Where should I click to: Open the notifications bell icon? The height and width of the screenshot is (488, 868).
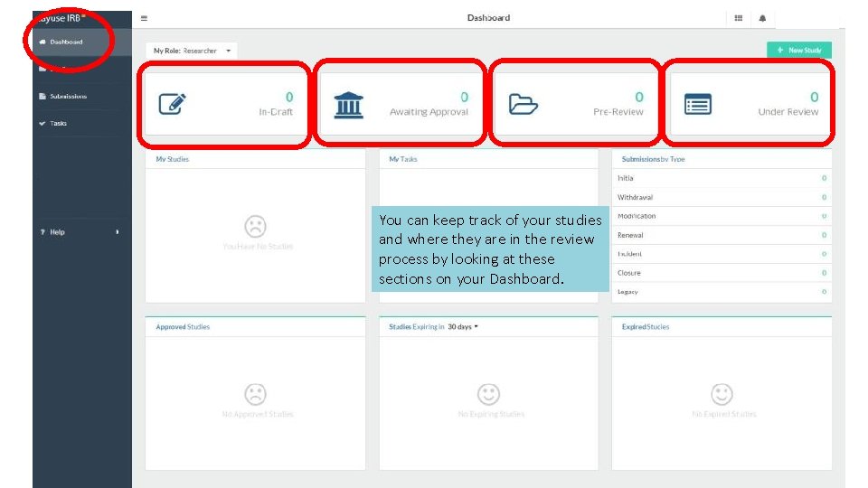point(762,18)
